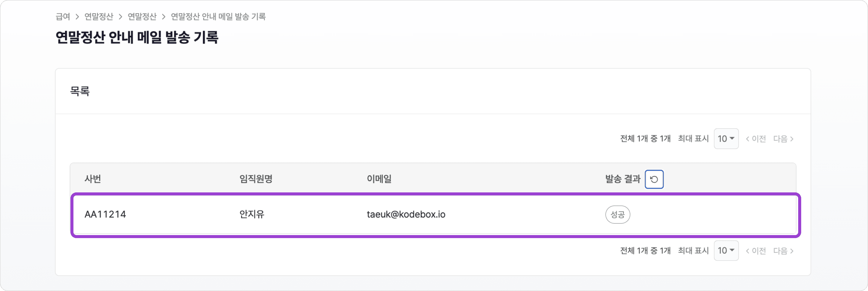Screen dimensions: 868x291
Task: Click the 성공 status badge
Action: click(617, 215)
